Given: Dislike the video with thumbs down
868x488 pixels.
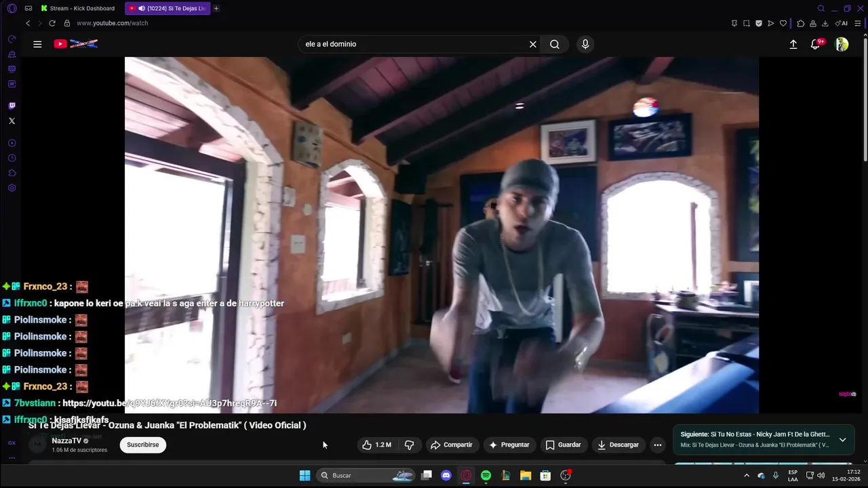Looking at the screenshot, I should click(x=409, y=445).
